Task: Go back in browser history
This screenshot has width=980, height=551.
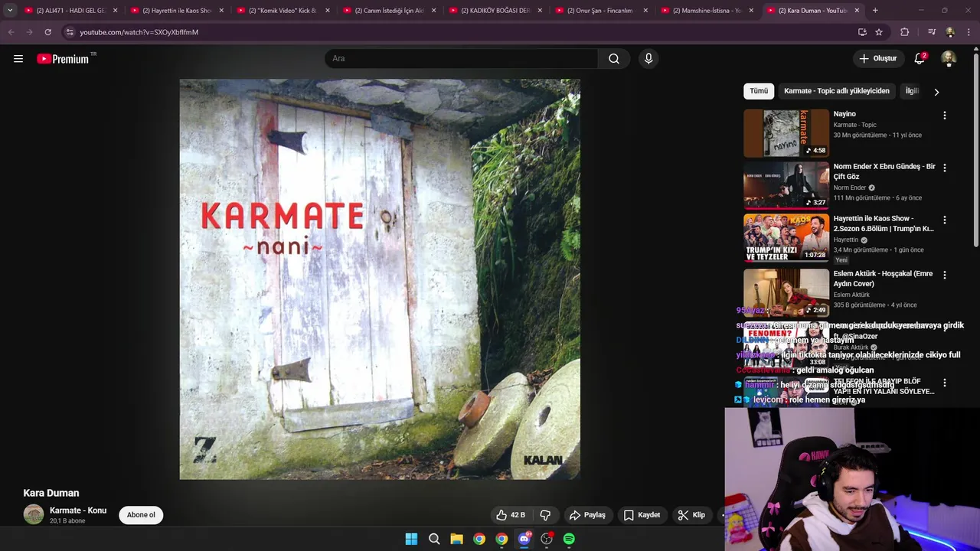Action: [x=11, y=32]
